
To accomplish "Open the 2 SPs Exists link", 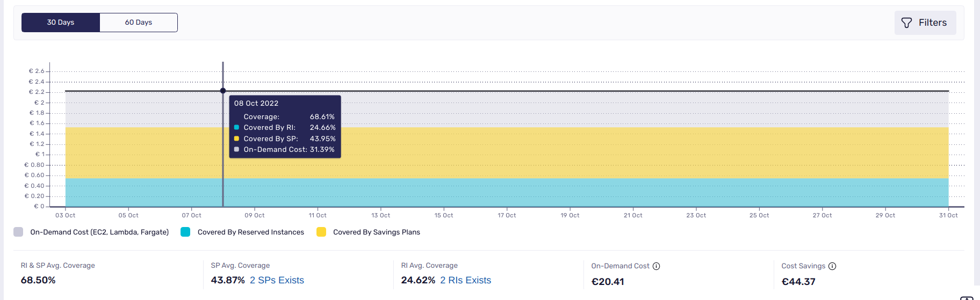I will [x=277, y=280].
